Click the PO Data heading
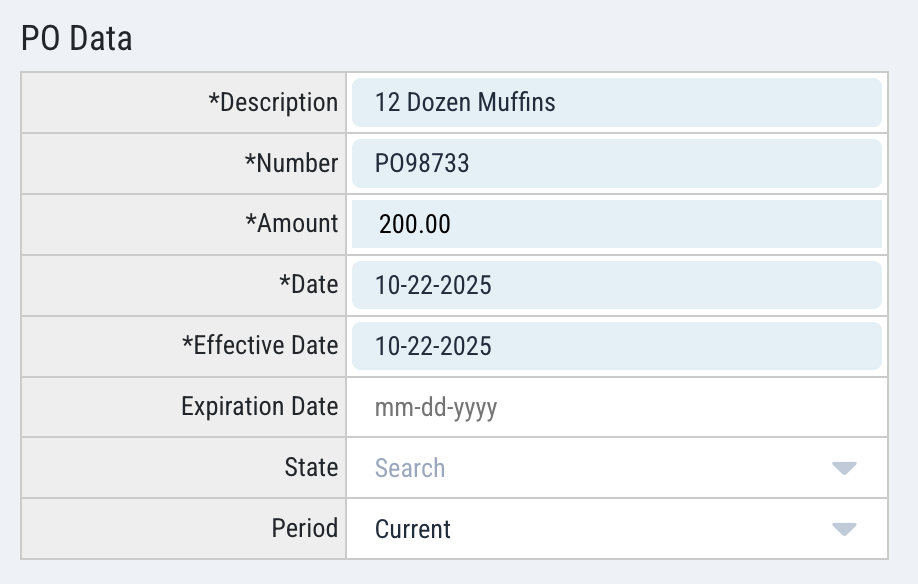Image resolution: width=918 pixels, height=584 pixels. click(77, 39)
